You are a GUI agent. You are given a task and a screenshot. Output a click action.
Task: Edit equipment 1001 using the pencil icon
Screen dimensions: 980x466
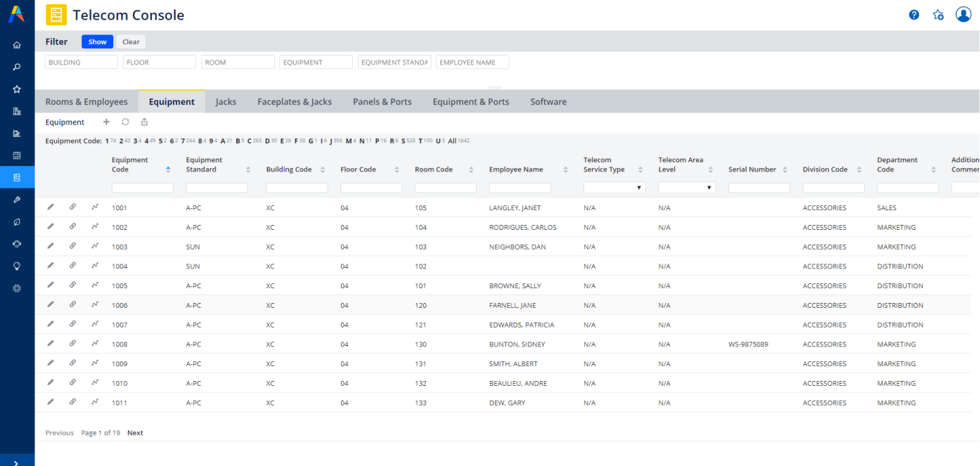tap(50, 207)
